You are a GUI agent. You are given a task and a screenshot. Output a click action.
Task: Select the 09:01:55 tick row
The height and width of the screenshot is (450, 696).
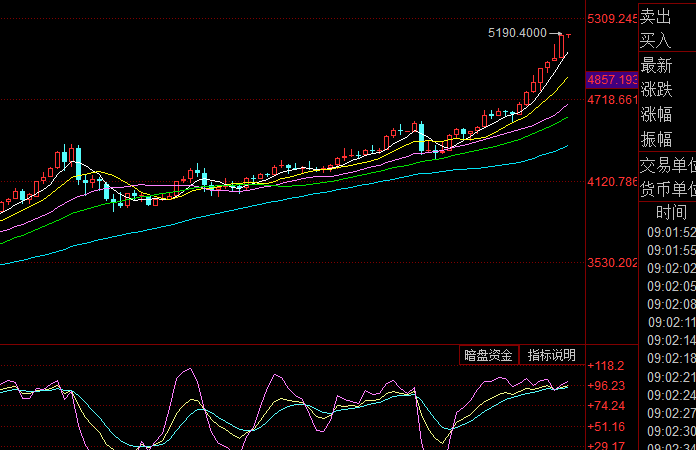[671, 250]
